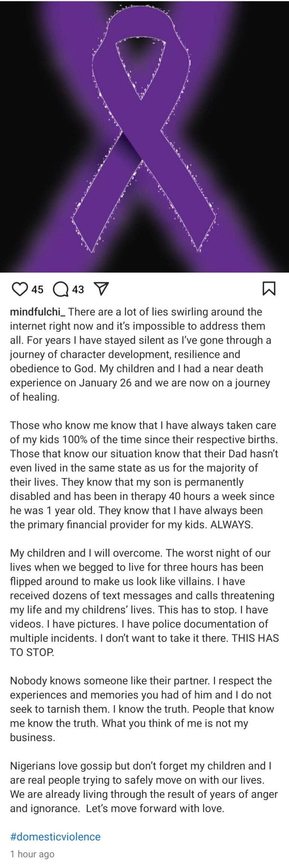The image size is (289, 868).
Task: Tap the '1 hour ago' timestamp
Action: pos(32,854)
